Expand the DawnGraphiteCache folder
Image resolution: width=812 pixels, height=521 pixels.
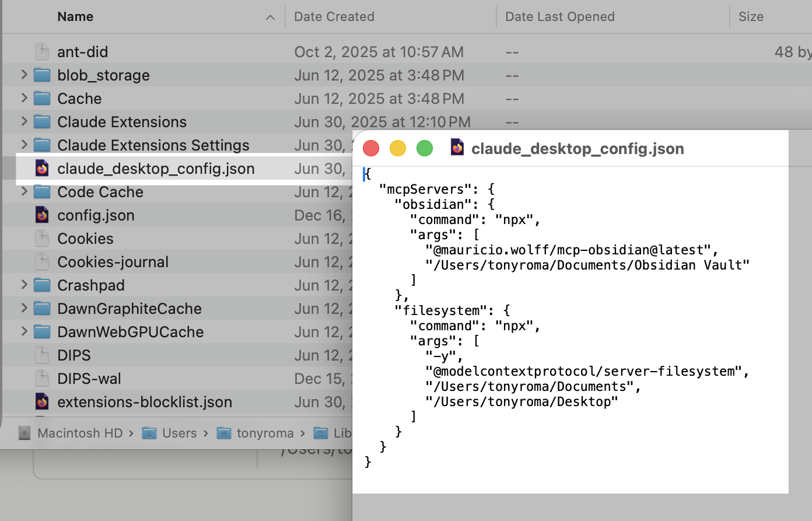[24, 308]
